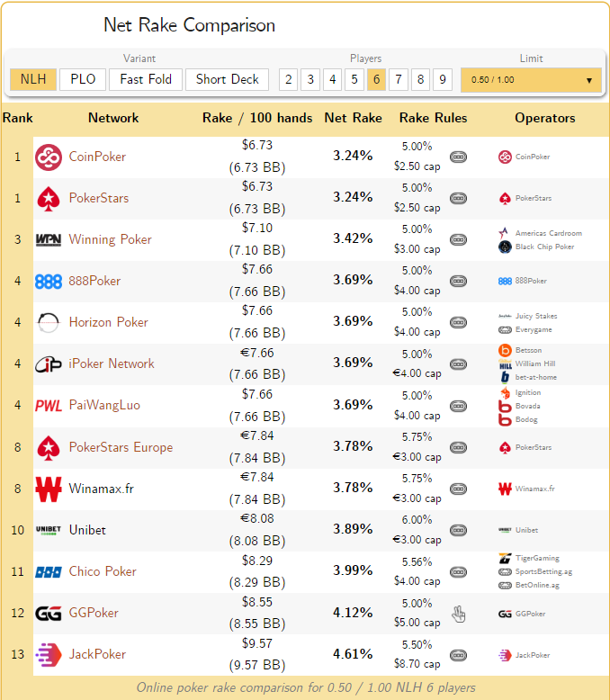
Task: Click the Chico Poker network logo
Action: tap(49, 572)
